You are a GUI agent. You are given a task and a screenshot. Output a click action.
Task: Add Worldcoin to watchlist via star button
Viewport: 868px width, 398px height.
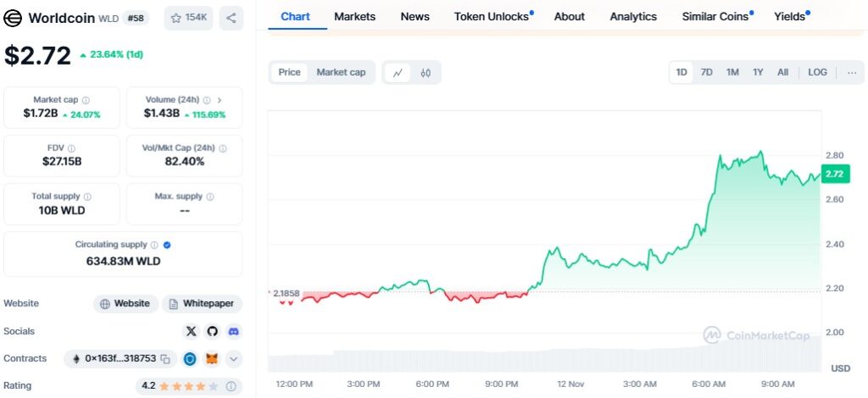[189, 18]
